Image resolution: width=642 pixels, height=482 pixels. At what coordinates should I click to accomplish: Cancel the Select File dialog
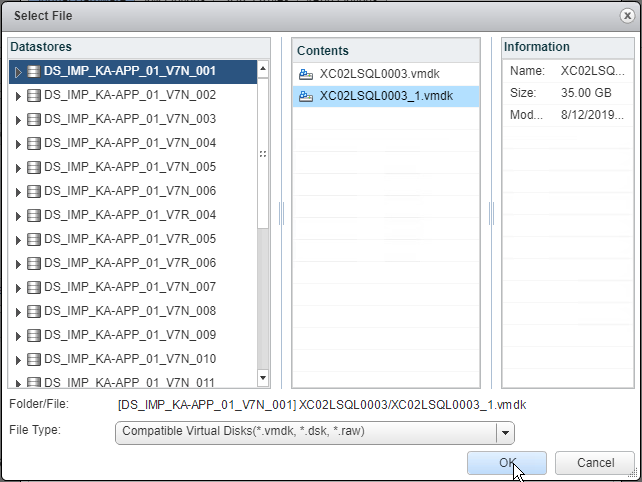[x=594, y=463]
